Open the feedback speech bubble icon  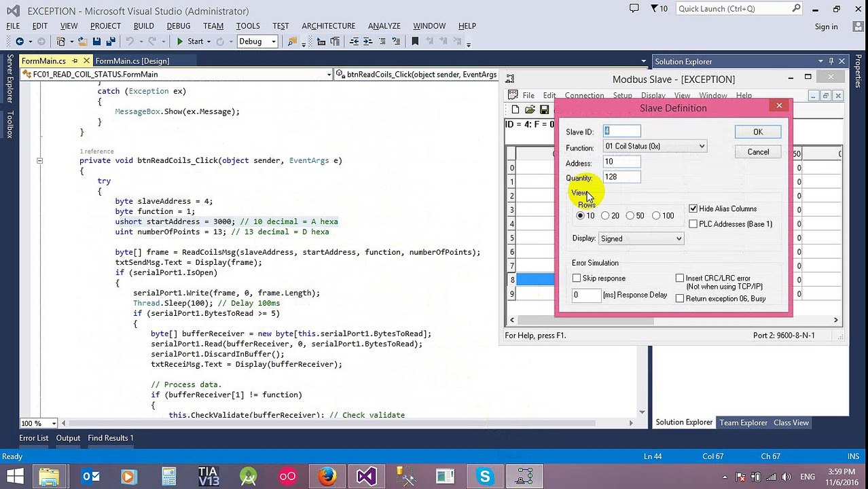tap(634, 9)
